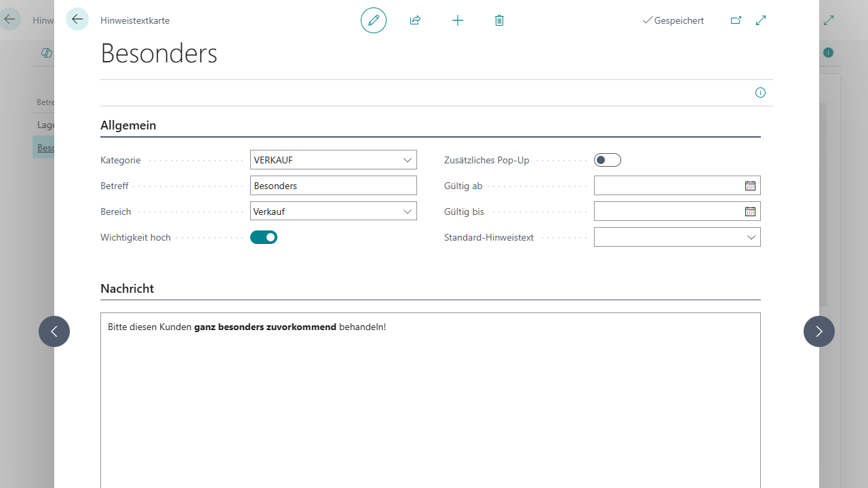Screen dimensions: 868x488
Task: Collapse the Nachricht section header
Action: pyautogui.click(x=127, y=289)
